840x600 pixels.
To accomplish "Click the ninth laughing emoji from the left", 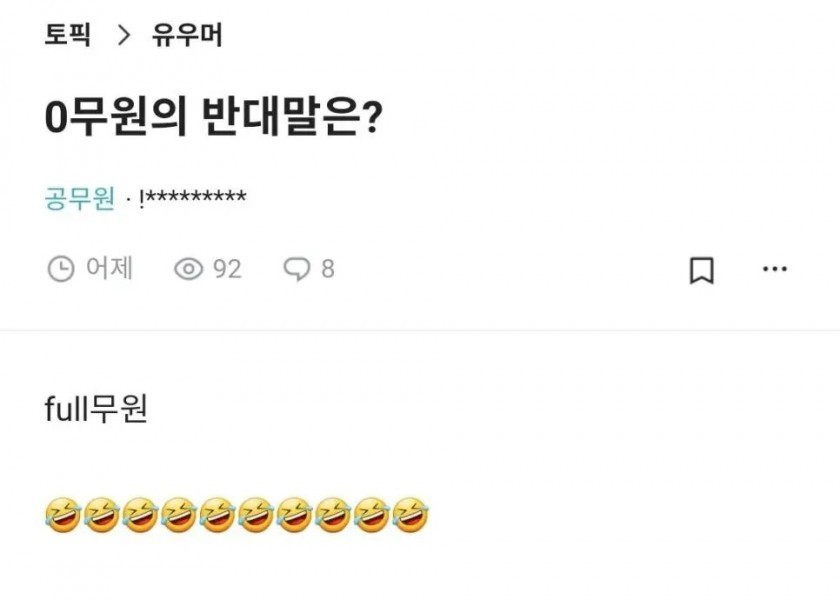I will coord(371,515).
